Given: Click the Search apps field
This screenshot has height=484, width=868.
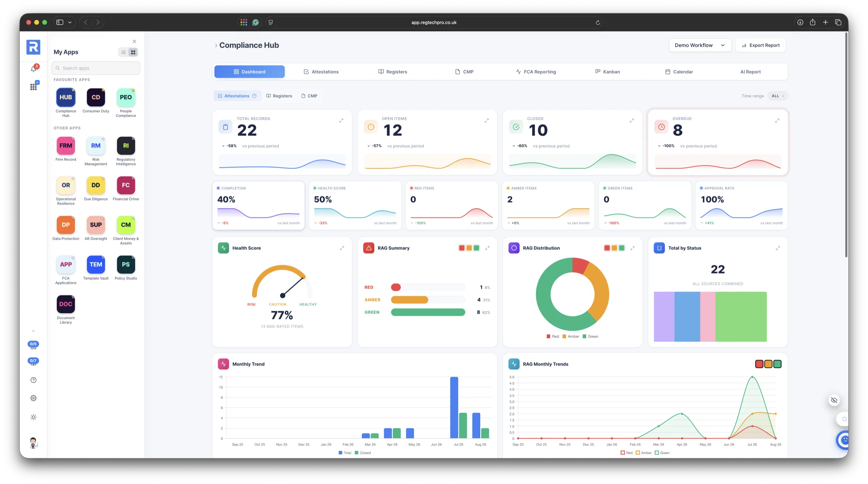Looking at the screenshot, I should pos(96,68).
